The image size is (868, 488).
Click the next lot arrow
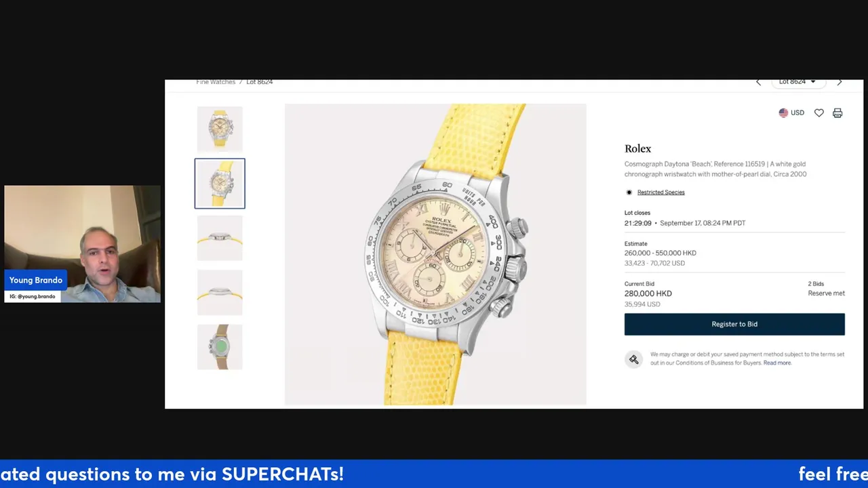click(840, 82)
